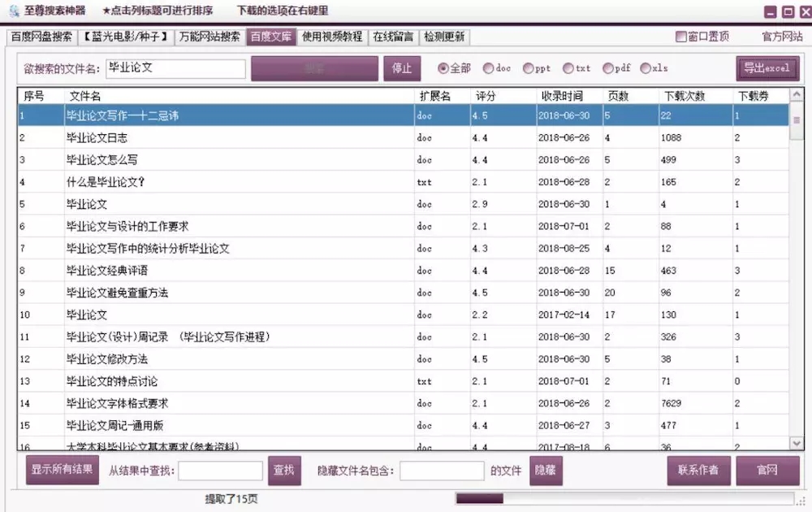Click the 停止 button to stop searching
The image size is (812, 512).
coord(402,68)
